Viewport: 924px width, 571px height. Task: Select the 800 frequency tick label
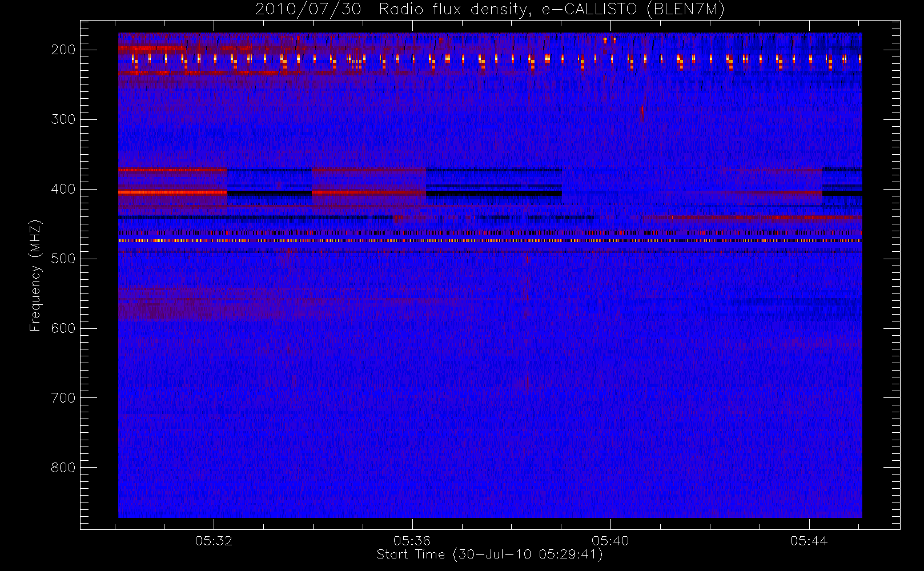[x=63, y=468]
